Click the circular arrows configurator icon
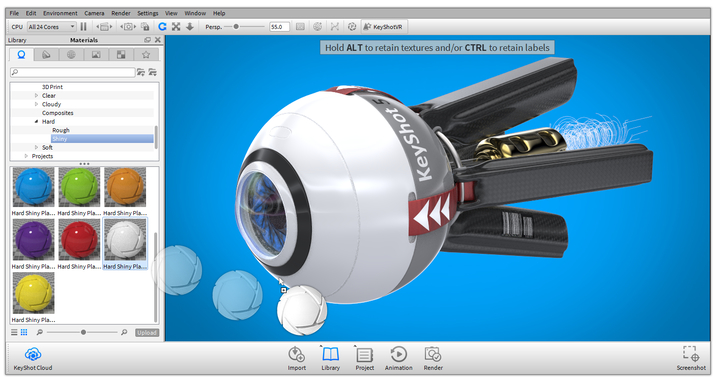The height and width of the screenshot is (380, 716). pyautogui.click(x=352, y=27)
